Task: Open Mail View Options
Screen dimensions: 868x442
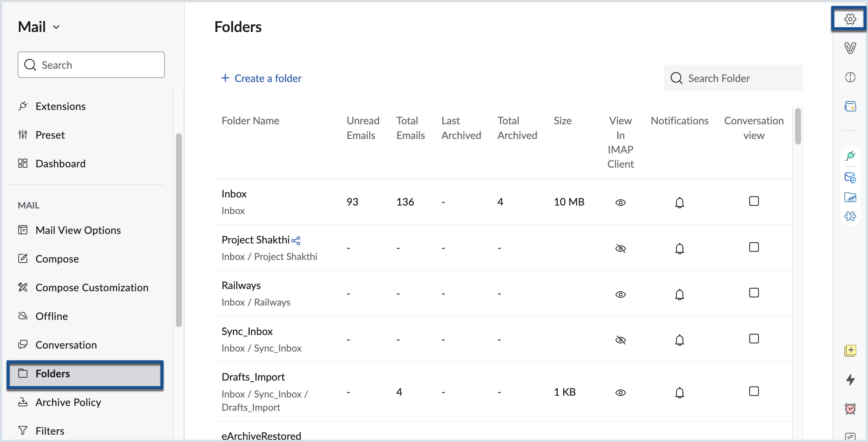Action: [69, 230]
